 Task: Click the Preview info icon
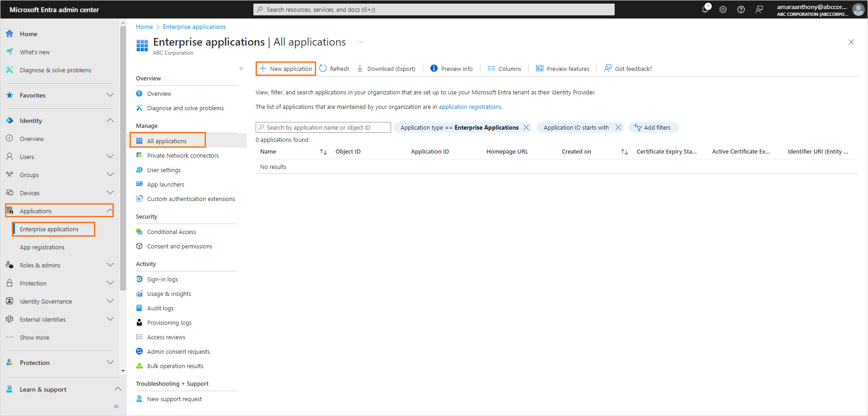[434, 68]
